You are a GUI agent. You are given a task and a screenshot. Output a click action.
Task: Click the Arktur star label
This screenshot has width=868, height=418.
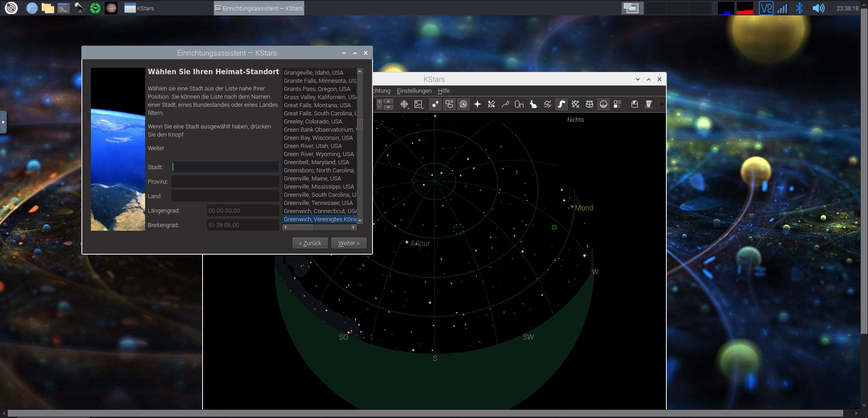coord(420,244)
